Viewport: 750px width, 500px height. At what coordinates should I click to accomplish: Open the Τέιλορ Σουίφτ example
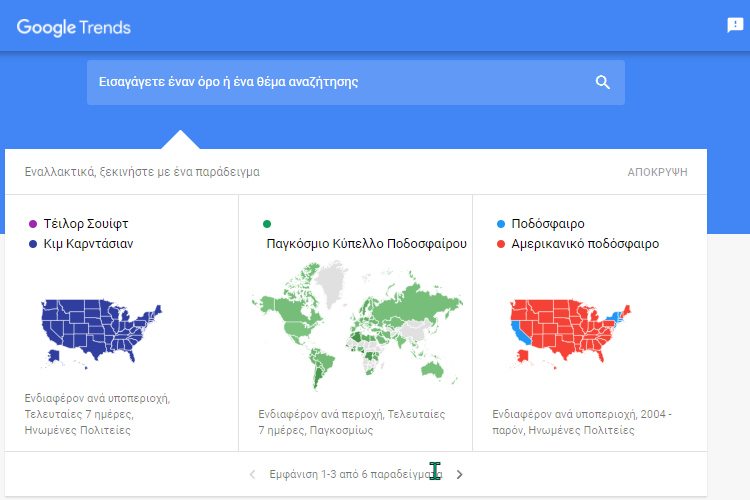(x=86, y=224)
